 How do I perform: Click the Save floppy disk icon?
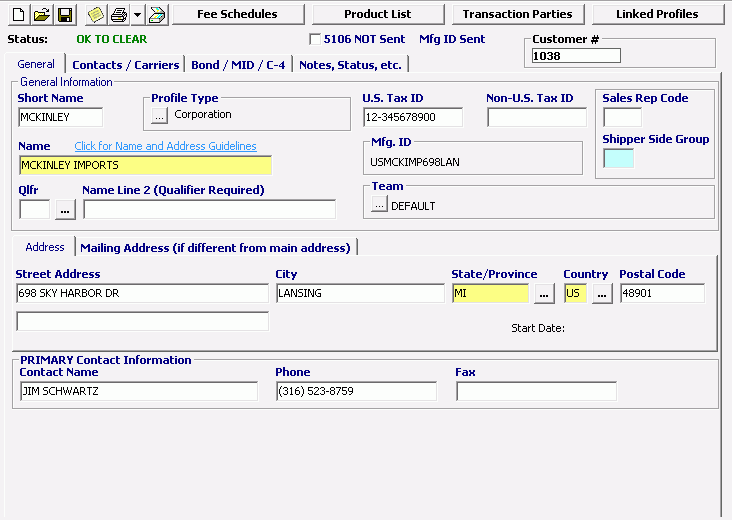click(x=64, y=15)
